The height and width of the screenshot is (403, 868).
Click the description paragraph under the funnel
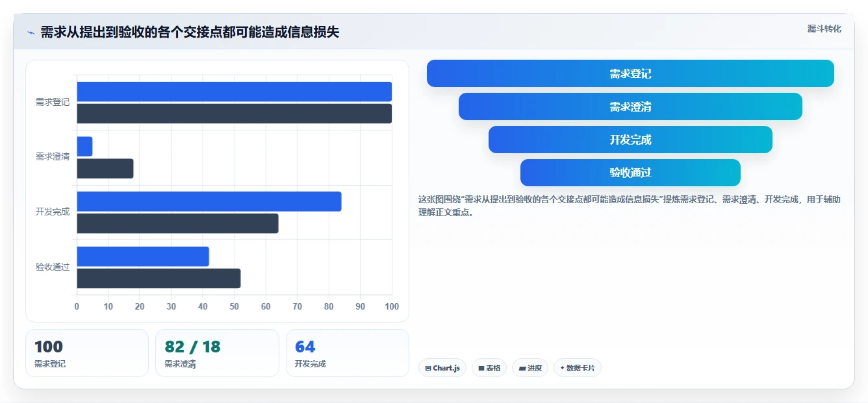[x=630, y=206]
